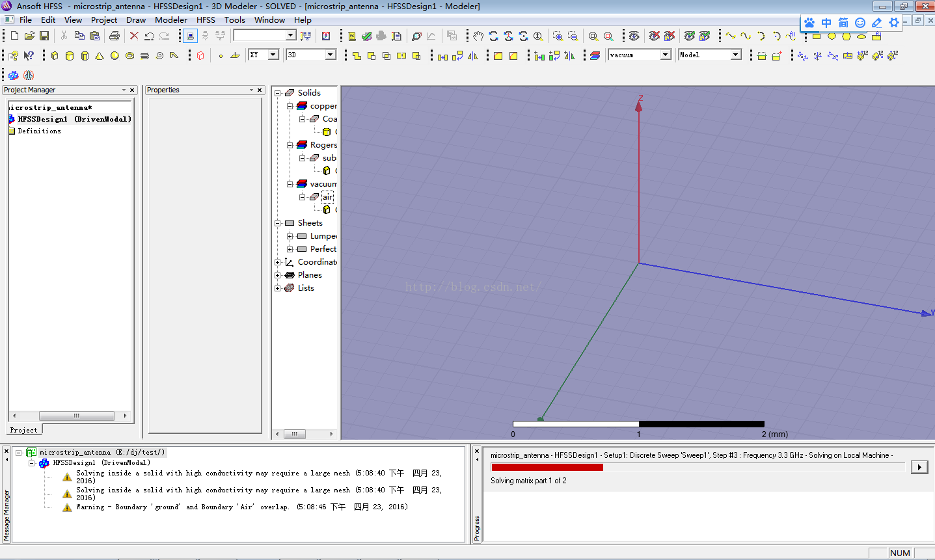Select the air object in model tree
The image size is (935, 560).
[x=327, y=197]
